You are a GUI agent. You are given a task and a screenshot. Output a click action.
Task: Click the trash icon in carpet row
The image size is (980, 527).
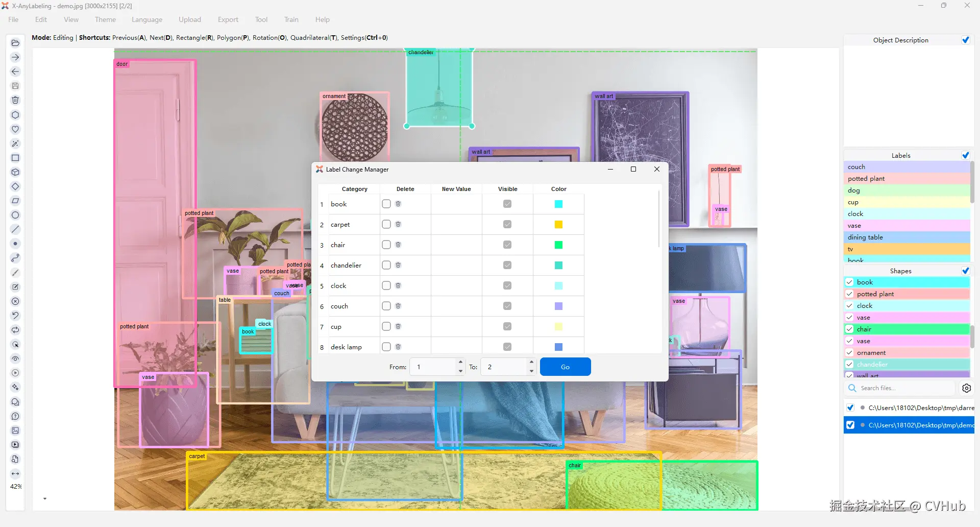click(x=398, y=224)
